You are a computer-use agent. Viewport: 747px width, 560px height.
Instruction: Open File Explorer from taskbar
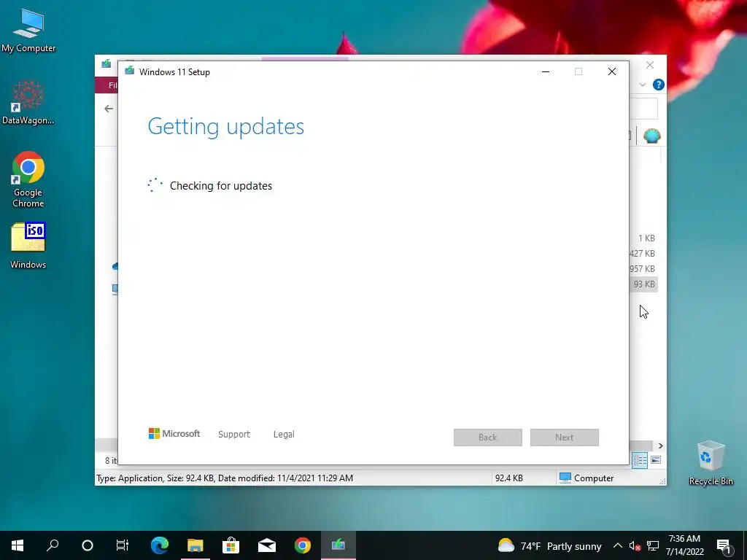tap(196, 545)
